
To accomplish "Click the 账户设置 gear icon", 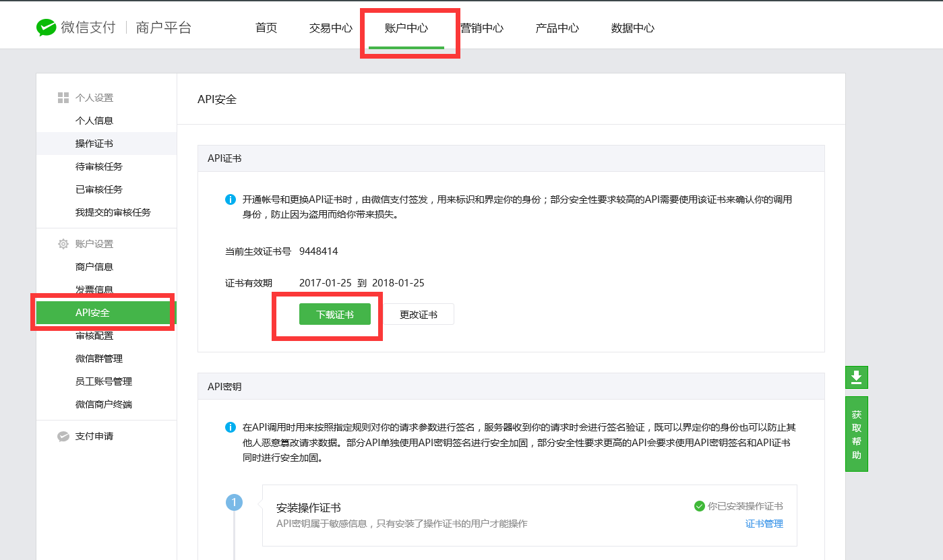I will point(63,244).
